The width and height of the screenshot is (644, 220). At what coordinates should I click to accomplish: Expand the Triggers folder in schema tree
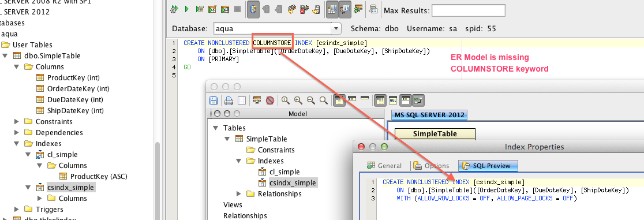(x=17, y=209)
